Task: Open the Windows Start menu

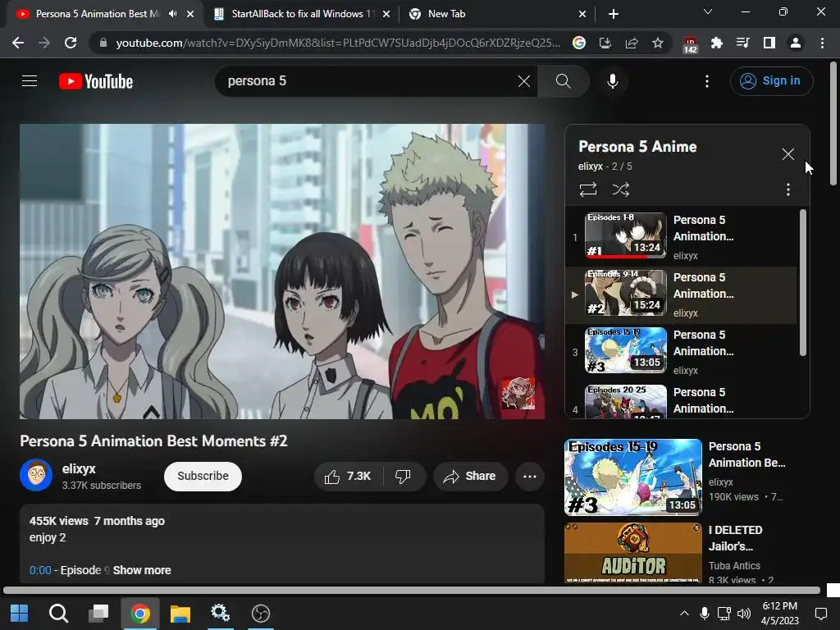Action: (20, 614)
